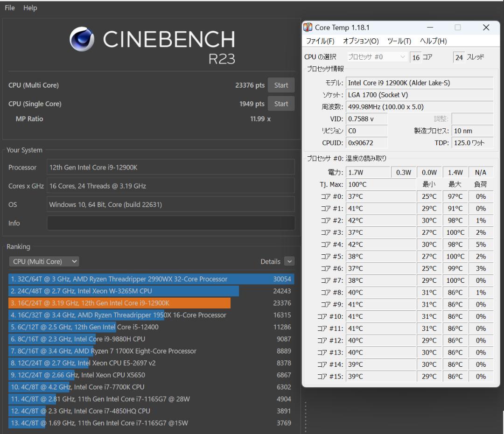The height and width of the screenshot is (434, 504).
Task: Select ranking row 4 Threadripper 1950X
Action: coord(151,315)
